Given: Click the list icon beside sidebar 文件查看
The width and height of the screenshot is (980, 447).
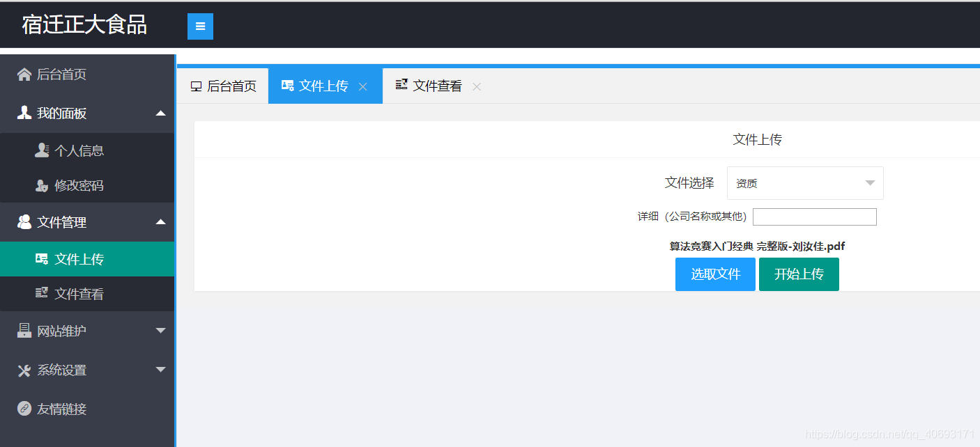Looking at the screenshot, I should (42, 294).
